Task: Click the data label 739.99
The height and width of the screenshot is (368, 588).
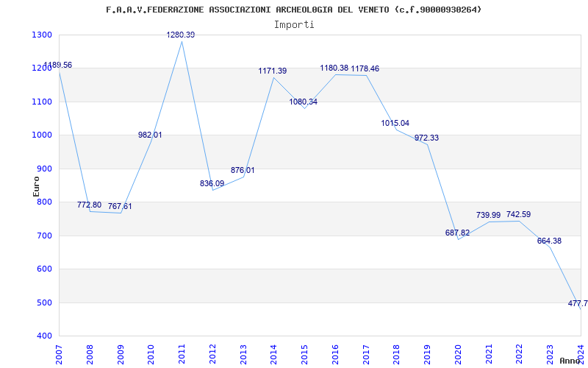Action: click(488, 215)
